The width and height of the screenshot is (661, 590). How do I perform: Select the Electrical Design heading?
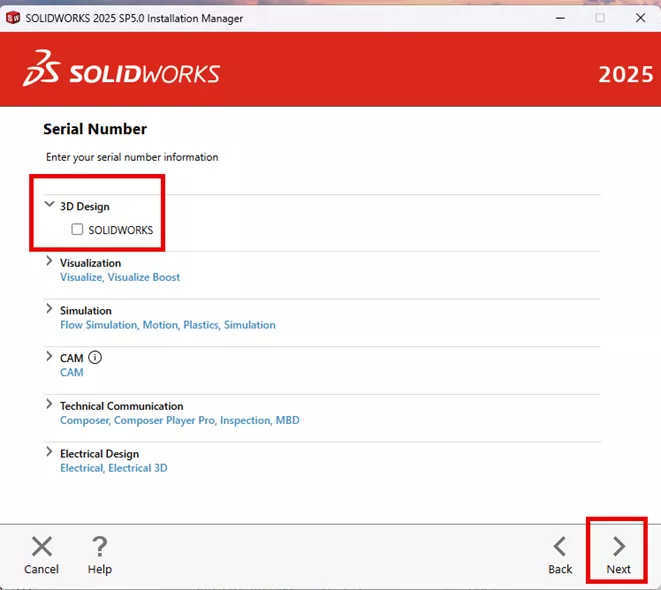99,454
